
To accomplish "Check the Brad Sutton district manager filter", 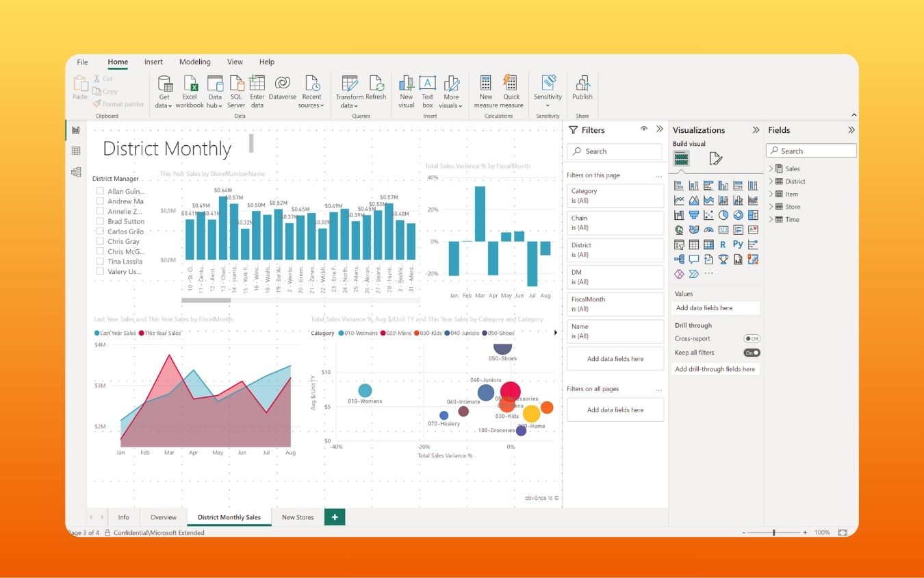I will (100, 221).
